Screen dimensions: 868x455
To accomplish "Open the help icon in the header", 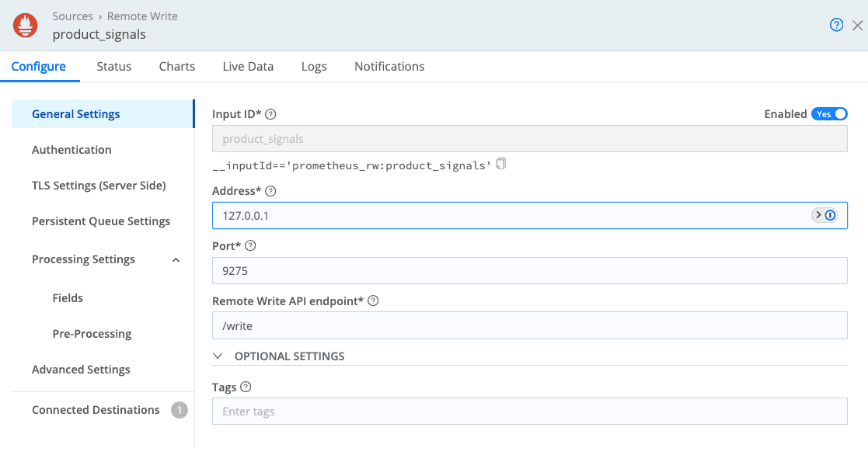I will pos(836,25).
